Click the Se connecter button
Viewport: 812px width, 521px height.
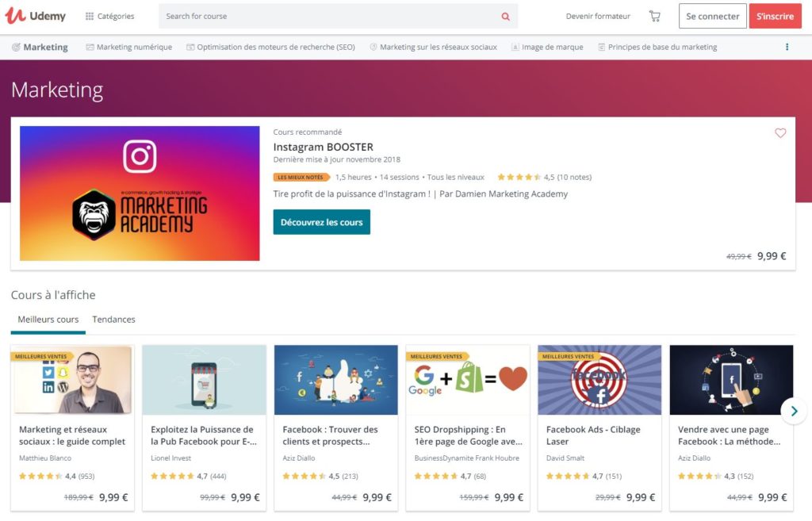click(x=713, y=16)
